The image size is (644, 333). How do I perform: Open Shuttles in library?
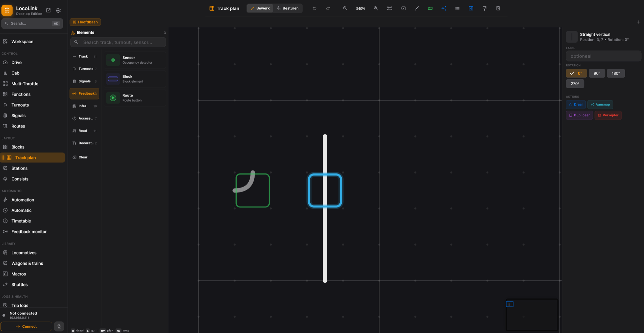[x=33, y=285]
